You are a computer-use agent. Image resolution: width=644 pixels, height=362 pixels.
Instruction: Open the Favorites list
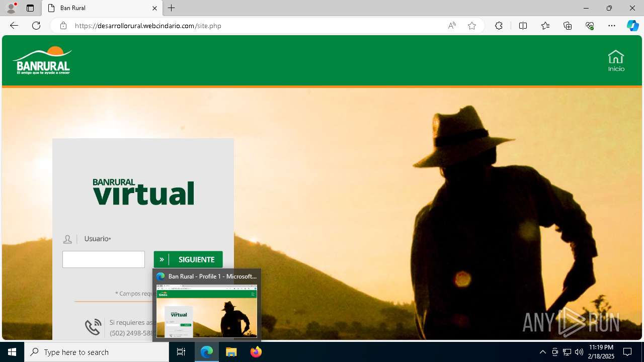coord(545,26)
